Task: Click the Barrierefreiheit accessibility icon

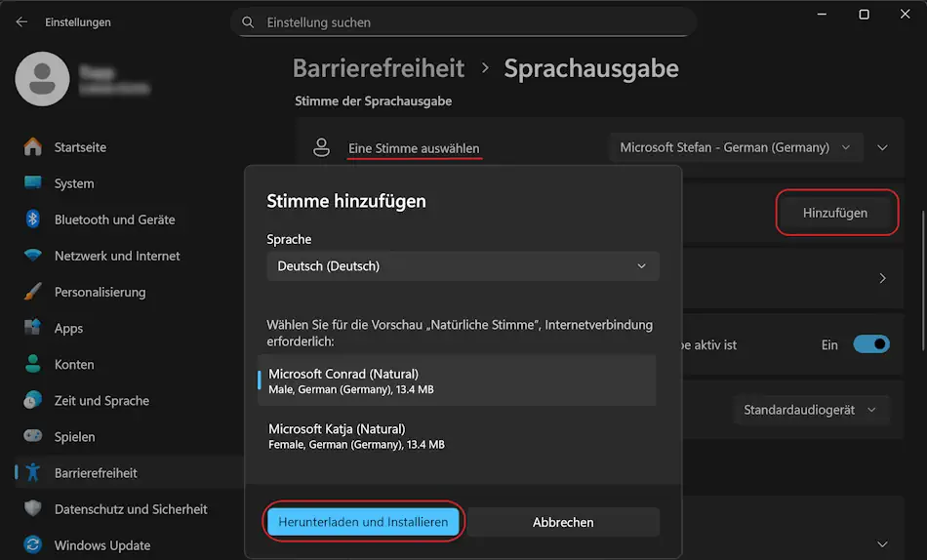Action: point(33,472)
